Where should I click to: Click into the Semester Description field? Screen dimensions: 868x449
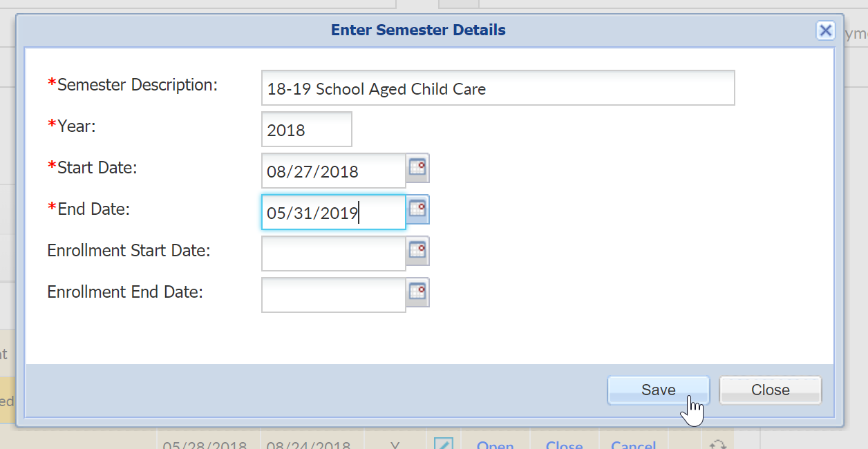click(x=498, y=88)
